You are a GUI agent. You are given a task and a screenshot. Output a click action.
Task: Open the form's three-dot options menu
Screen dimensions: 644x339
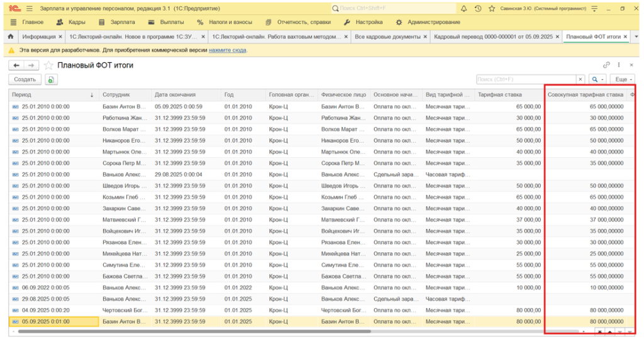[x=619, y=65]
